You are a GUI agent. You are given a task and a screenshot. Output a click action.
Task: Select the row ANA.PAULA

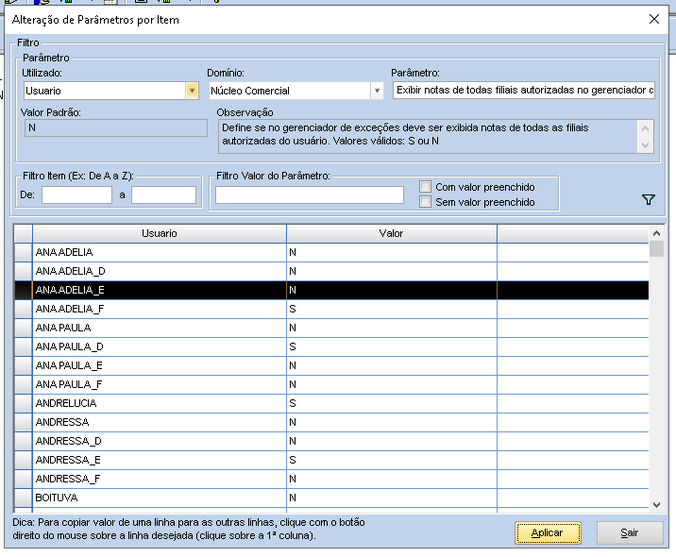(331, 328)
